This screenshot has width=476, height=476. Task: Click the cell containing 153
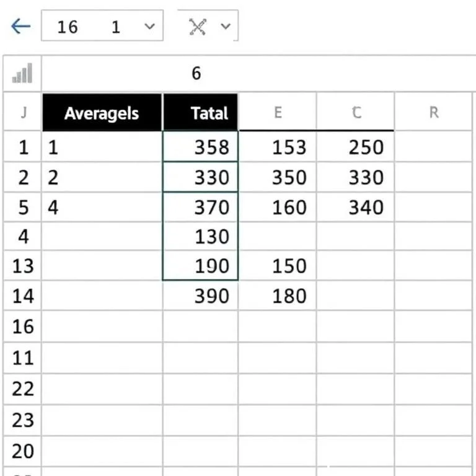pyautogui.click(x=278, y=147)
